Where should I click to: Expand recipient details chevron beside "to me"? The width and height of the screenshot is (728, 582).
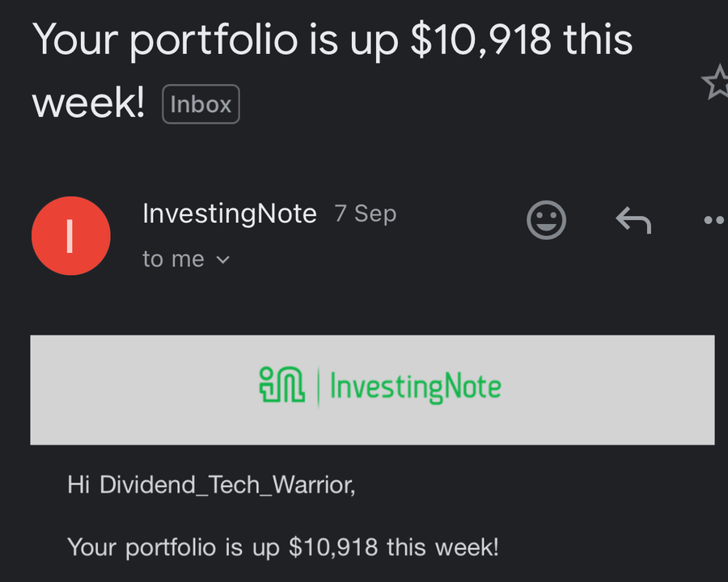[223, 259]
